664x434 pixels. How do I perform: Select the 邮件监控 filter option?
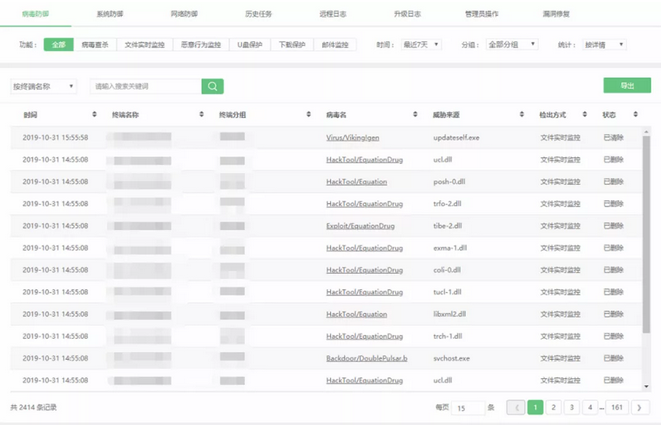341,45
